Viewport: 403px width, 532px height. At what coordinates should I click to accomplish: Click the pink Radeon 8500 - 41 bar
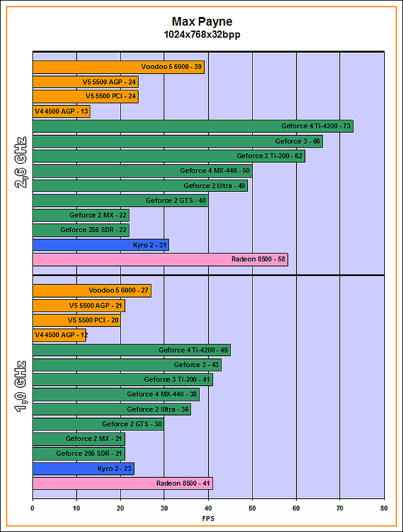[x=122, y=483]
